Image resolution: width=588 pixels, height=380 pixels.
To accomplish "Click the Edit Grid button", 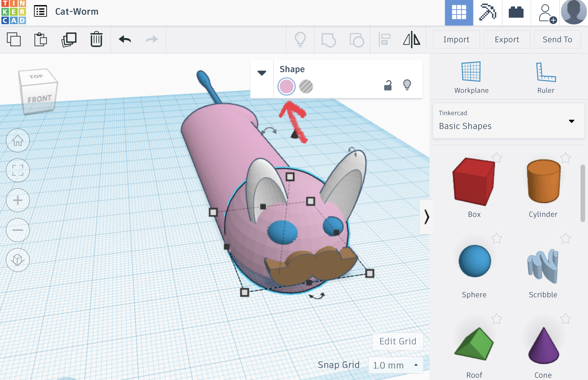I will (x=398, y=341).
